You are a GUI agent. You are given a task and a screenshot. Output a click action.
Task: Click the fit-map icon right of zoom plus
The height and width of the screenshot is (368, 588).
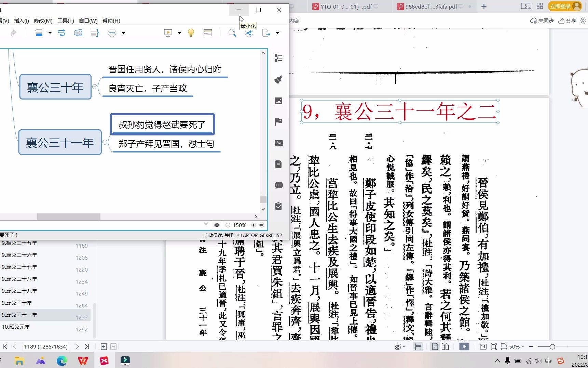pos(262,225)
